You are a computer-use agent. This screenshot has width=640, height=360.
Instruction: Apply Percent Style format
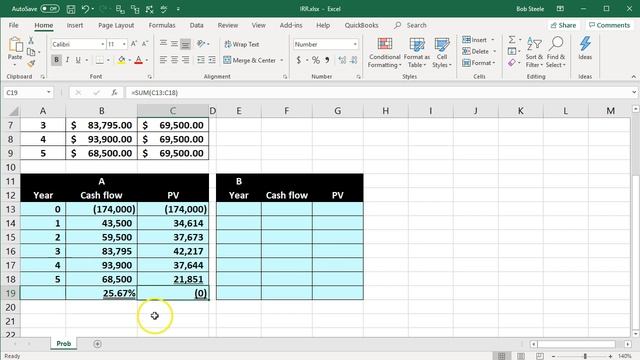tap(316, 60)
